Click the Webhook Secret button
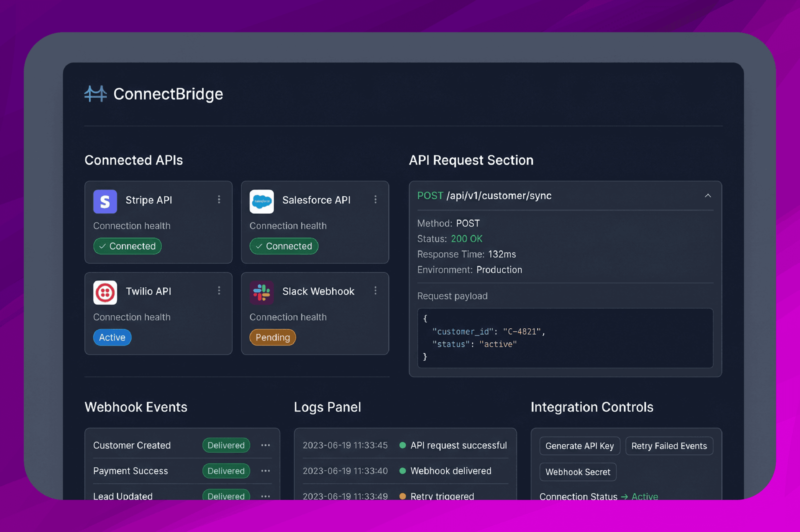800x532 pixels. click(577, 472)
